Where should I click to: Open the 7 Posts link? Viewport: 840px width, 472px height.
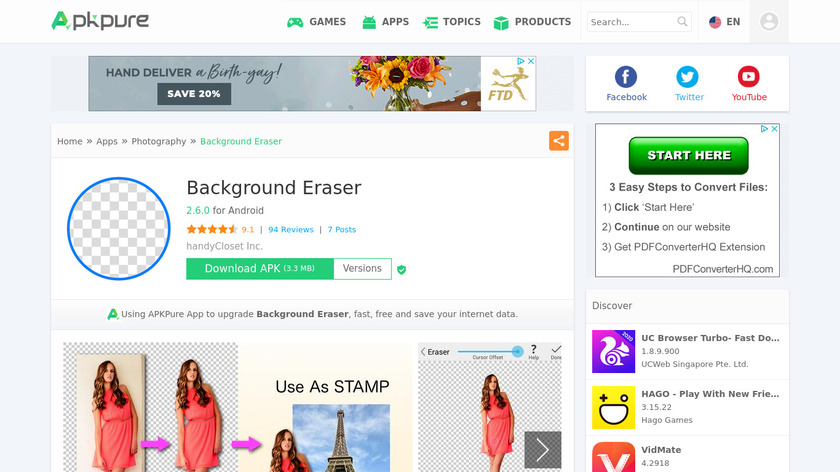point(342,229)
